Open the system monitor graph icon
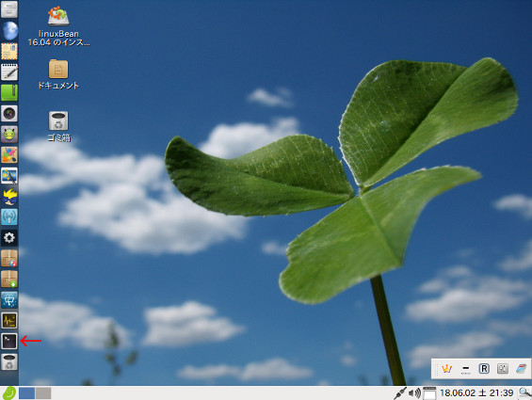 click(9, 321)
